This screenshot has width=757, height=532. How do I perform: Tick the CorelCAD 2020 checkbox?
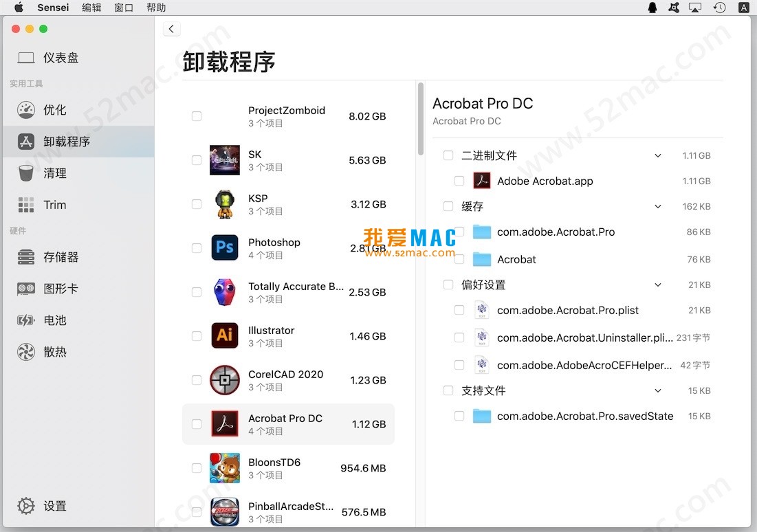tap(197, 380)
